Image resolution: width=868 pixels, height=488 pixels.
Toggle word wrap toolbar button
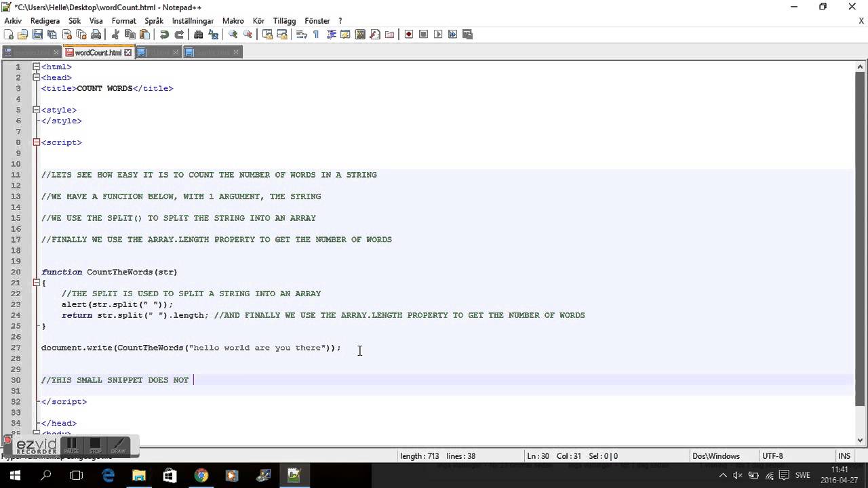pyautogui.click(x=301, y=35)
